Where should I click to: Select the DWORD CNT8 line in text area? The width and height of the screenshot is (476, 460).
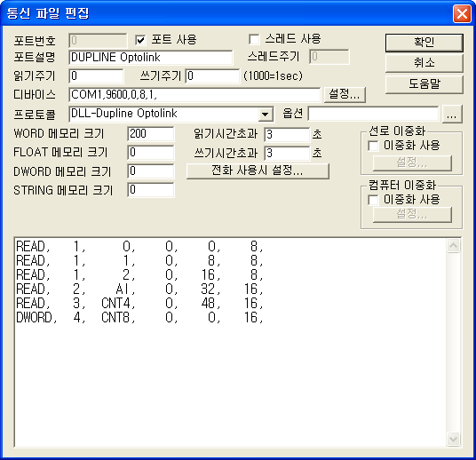[139, 318]
